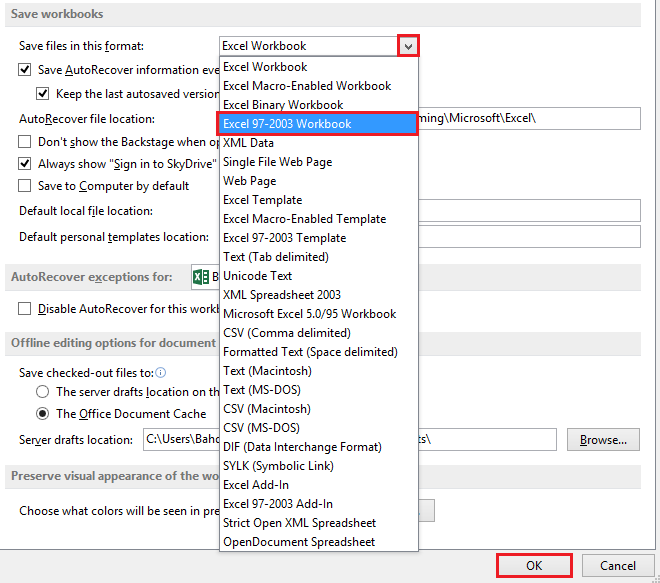The height and width of the screenshot is (583, 660).
Task: Click the Cancel button
Action: click(617, 565)
